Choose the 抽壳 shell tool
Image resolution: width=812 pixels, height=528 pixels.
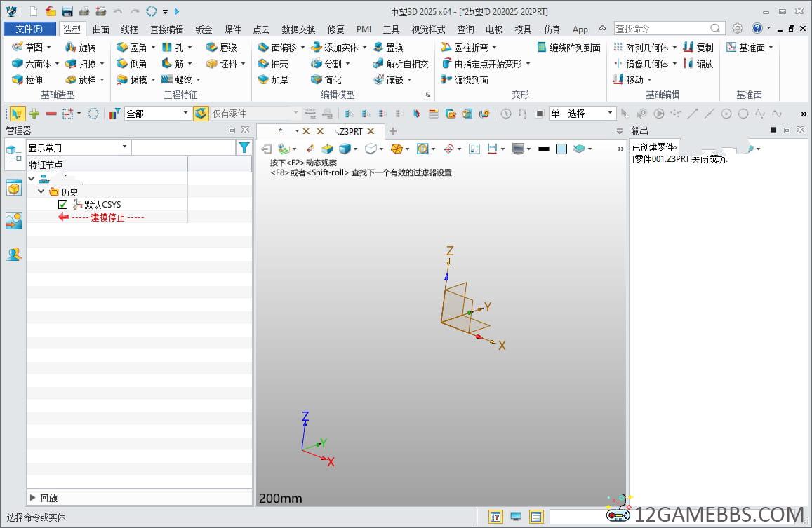tap(273, 64)
